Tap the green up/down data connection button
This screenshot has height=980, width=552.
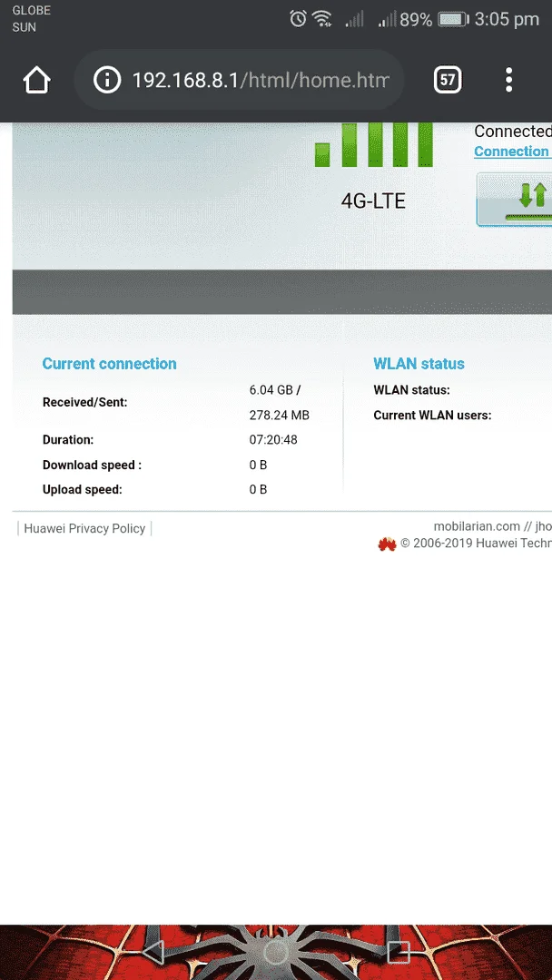click(x=515, y=200)
